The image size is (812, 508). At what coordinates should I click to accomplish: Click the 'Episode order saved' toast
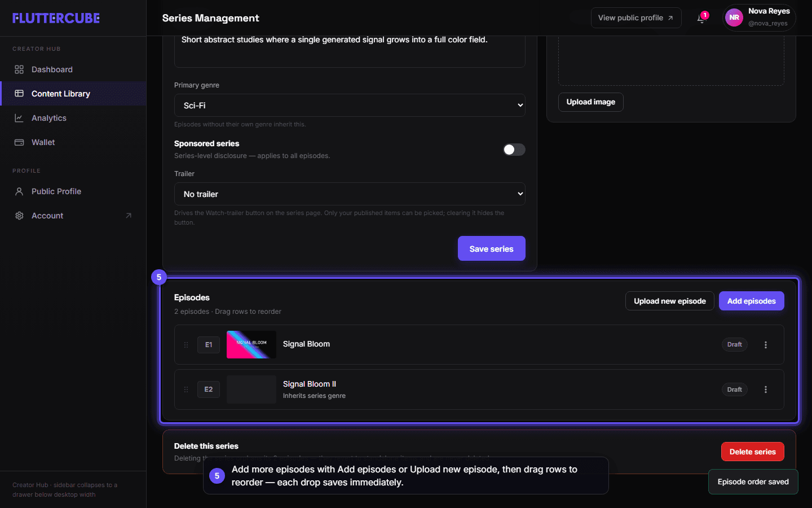pos(753,482)
